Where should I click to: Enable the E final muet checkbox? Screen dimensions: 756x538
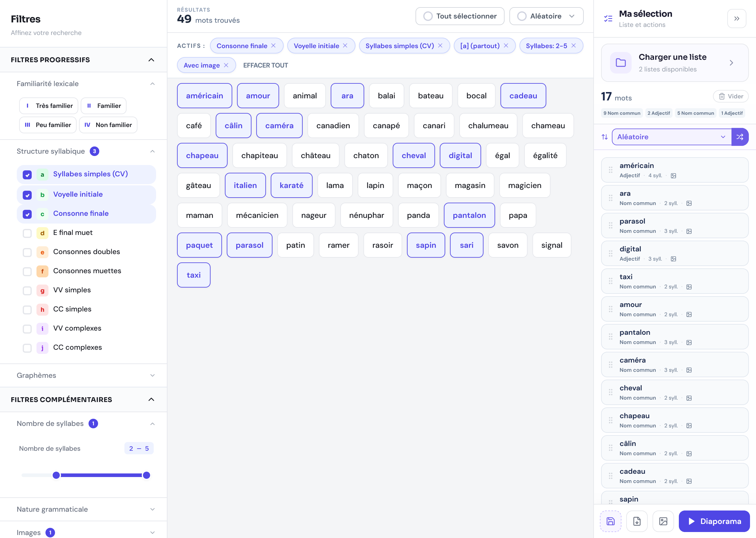[x=27, y=233]
